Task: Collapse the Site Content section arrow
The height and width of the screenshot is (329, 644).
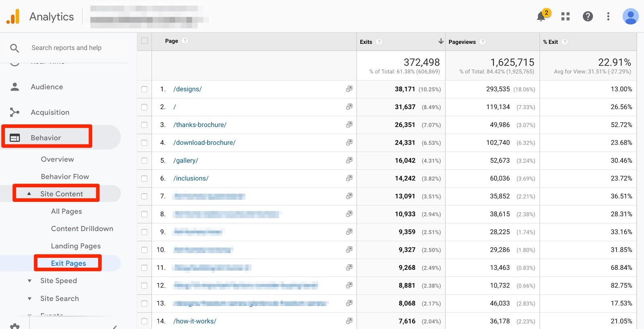Action: tap(29, 194)
